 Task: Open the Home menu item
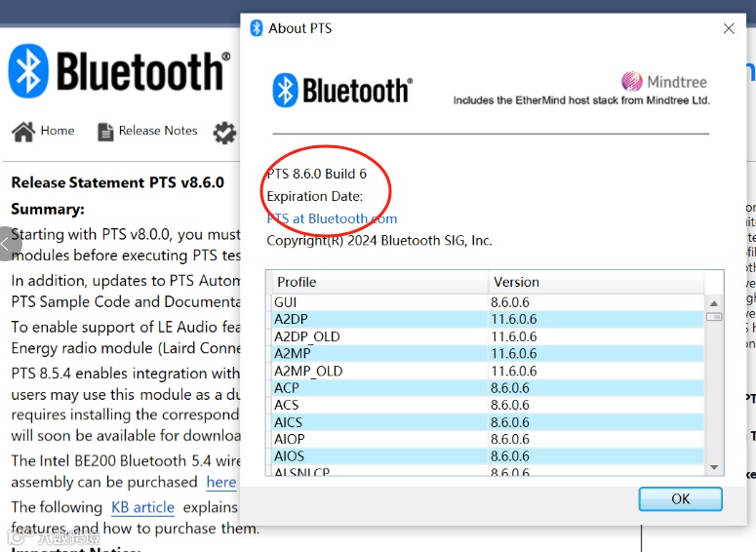point(58,131)
